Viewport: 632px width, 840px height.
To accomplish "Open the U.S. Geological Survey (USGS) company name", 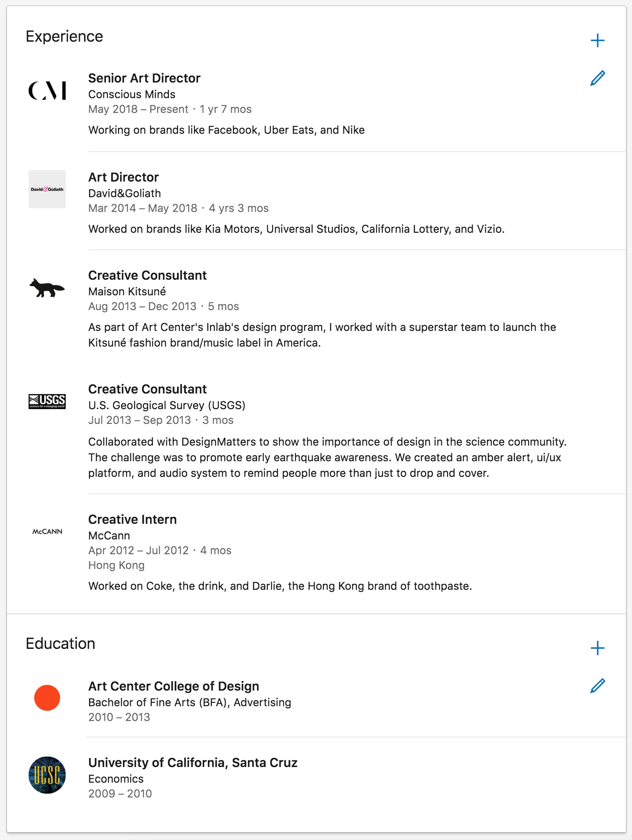I will (x=167, y=405).
